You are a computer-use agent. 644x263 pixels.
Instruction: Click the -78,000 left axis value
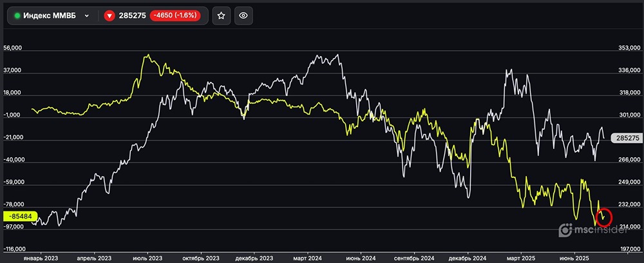(14, 204)
